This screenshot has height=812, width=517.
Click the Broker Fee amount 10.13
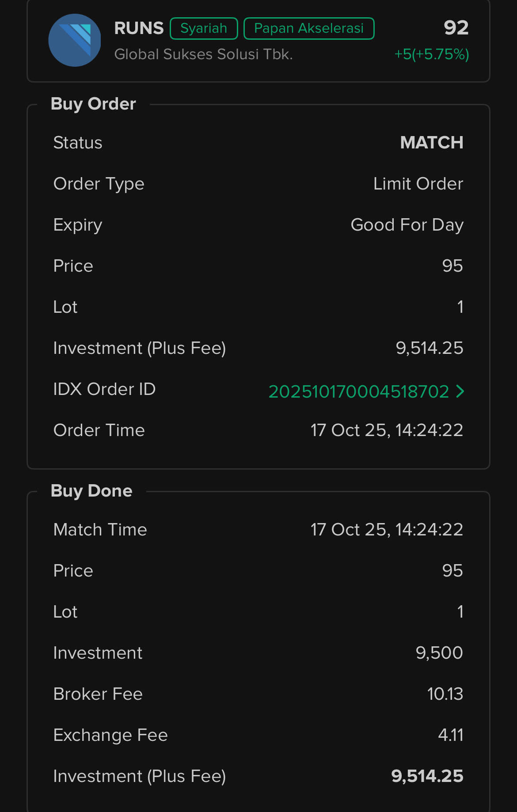pyautogui.click(x=445, y=694)
